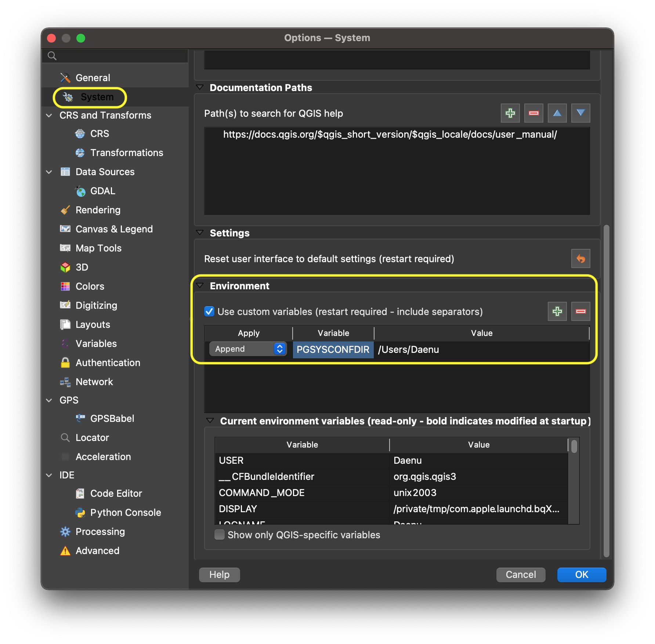Close the Options window
The image size is (655, 644).
click(x=51, y=38)
